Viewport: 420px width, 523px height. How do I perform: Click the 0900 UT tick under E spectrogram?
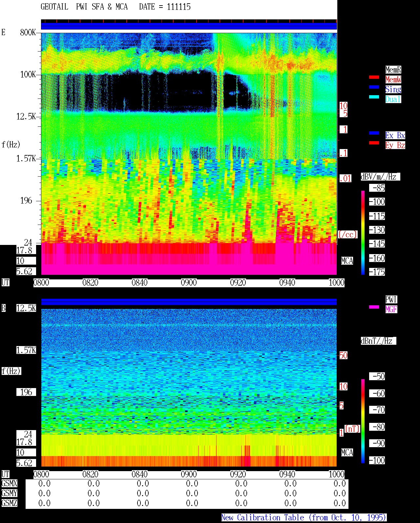(189, 283)
